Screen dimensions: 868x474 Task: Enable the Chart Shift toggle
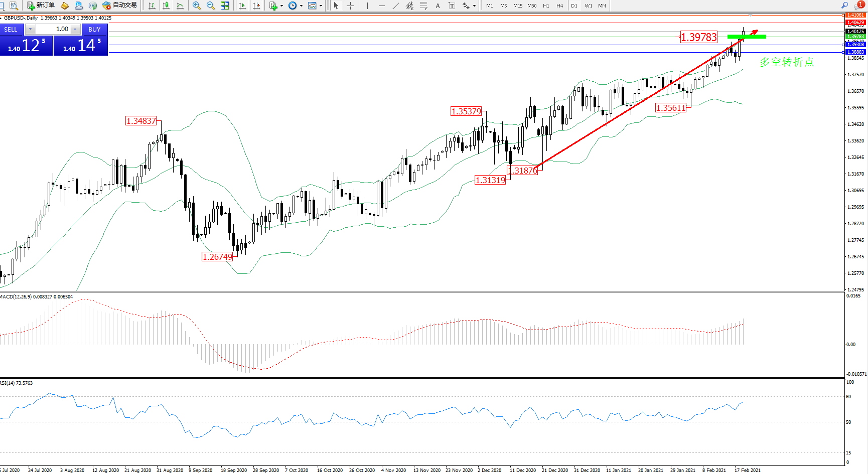tap(256, 6)
